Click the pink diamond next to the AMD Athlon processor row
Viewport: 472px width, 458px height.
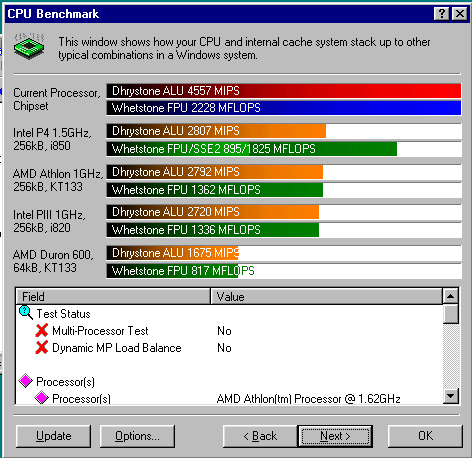(x=42, y=398)
